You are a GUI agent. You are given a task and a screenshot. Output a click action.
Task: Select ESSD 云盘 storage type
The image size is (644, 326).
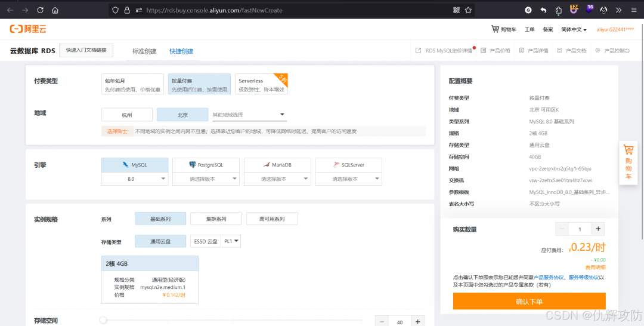(x=205, y=241)
